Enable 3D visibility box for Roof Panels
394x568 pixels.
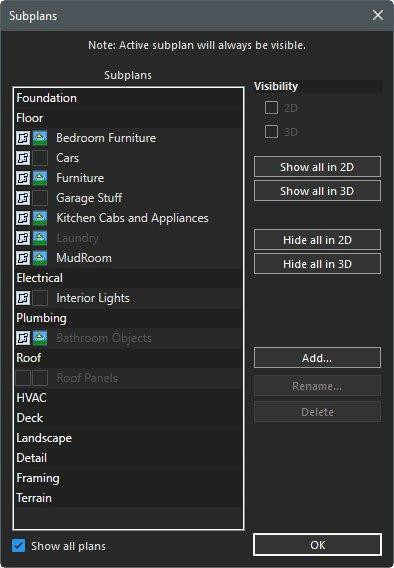point(40,378)
